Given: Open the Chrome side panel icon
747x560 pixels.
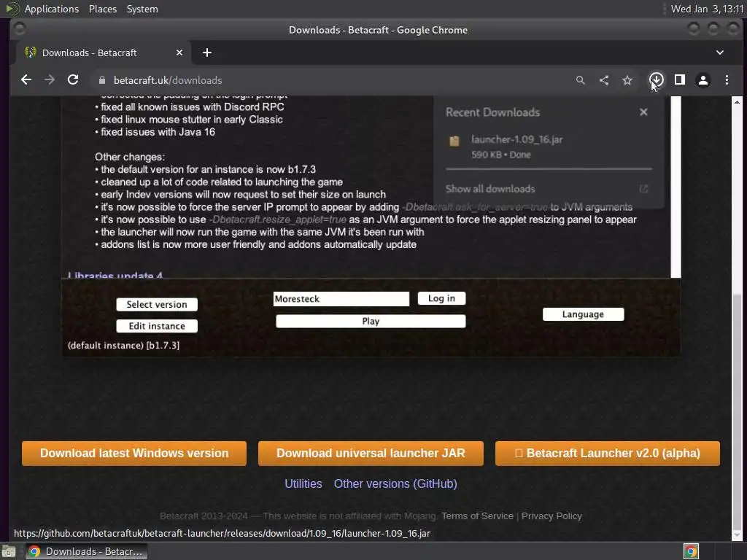Looking at the screenshot, I should tap(680, 80).
